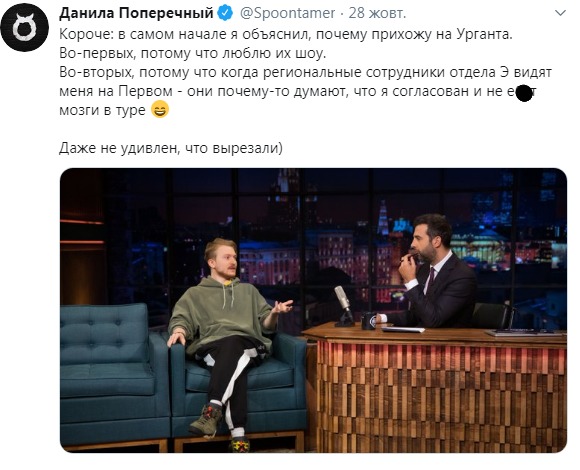Click the studio microphone on the desk
Screen dimensions: 580x470
(344, 305)
